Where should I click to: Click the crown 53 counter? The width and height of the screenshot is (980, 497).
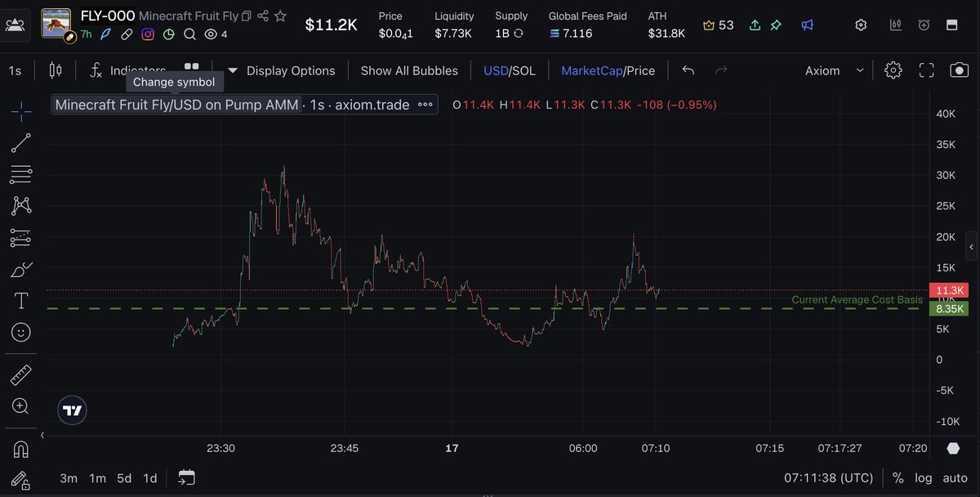point(718,25)
